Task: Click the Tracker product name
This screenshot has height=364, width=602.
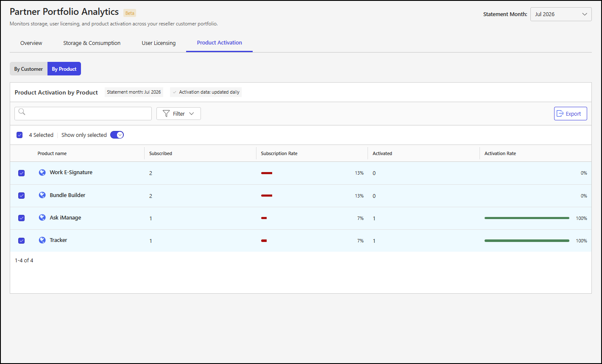Action: pyautogui.click(x=59, y=240)
